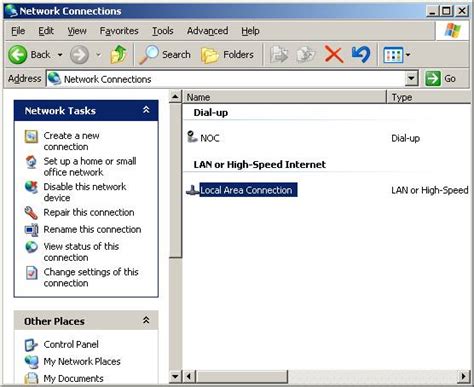This screenshot has width=474, height=387.
Task: Open My Network Places link
Action: (82, 361)
